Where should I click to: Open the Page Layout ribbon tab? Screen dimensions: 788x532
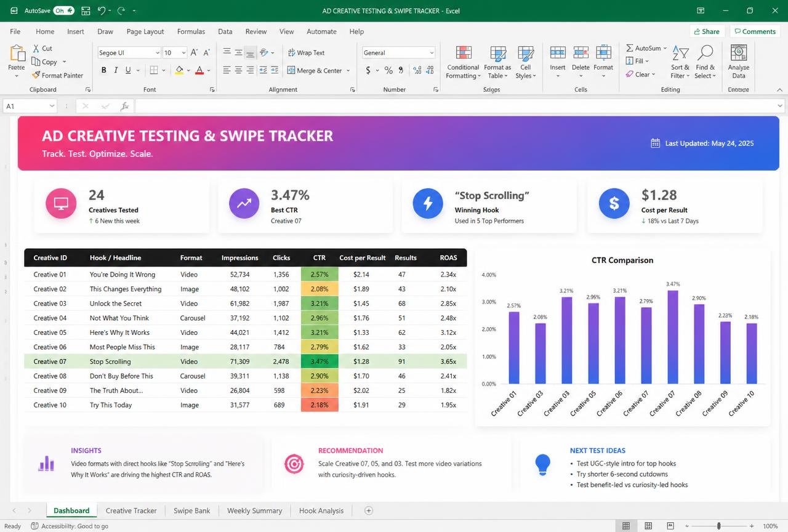point(145,31)
